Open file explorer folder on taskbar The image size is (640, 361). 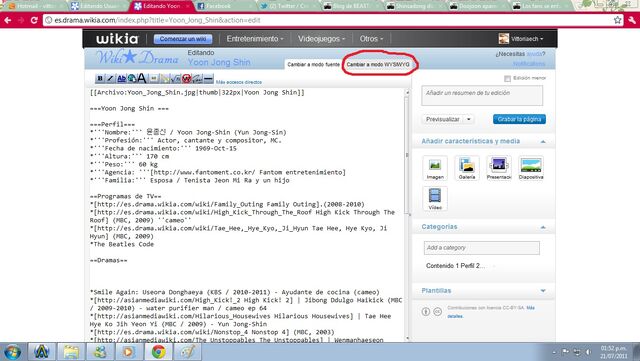(71, 352)
